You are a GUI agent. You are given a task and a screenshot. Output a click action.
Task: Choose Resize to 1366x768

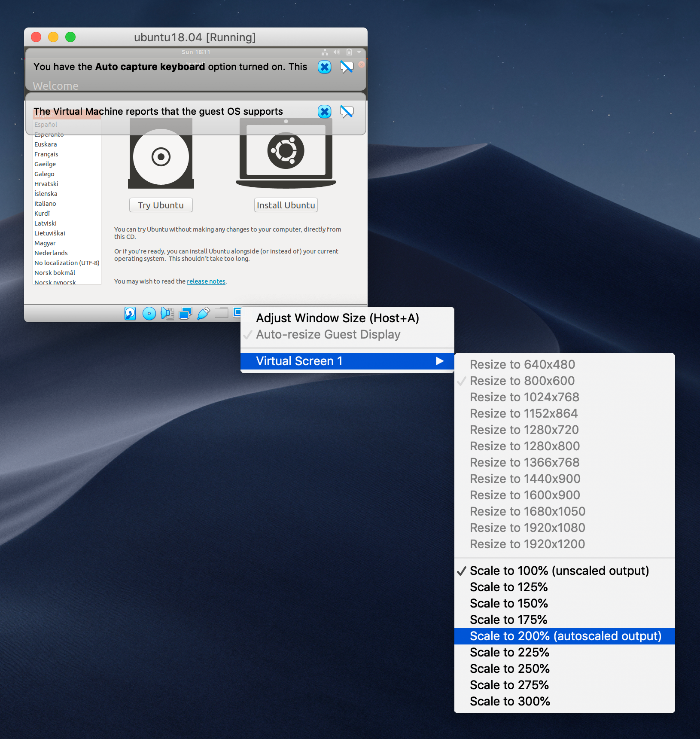point(565,462)
